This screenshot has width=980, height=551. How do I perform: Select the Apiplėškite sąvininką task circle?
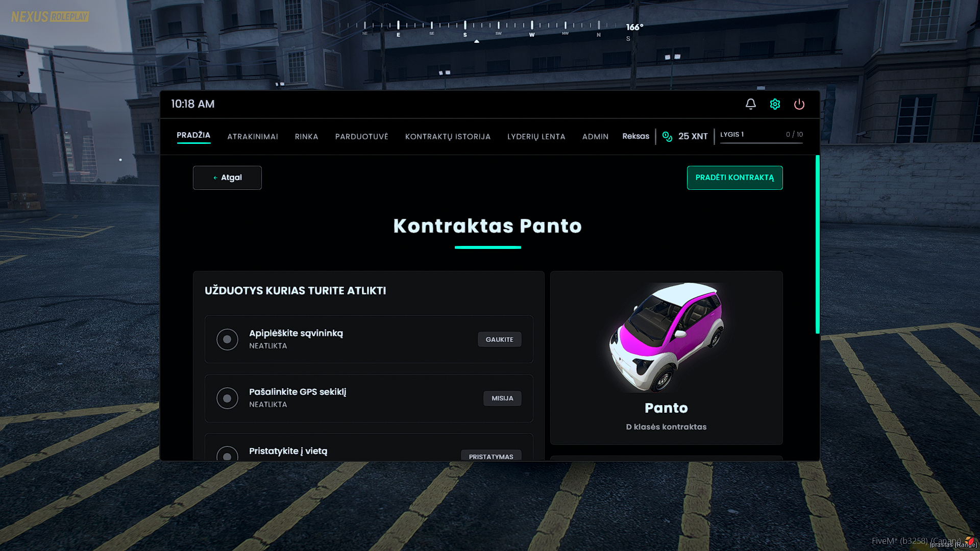pyautogui.click(x=227, y=339)
